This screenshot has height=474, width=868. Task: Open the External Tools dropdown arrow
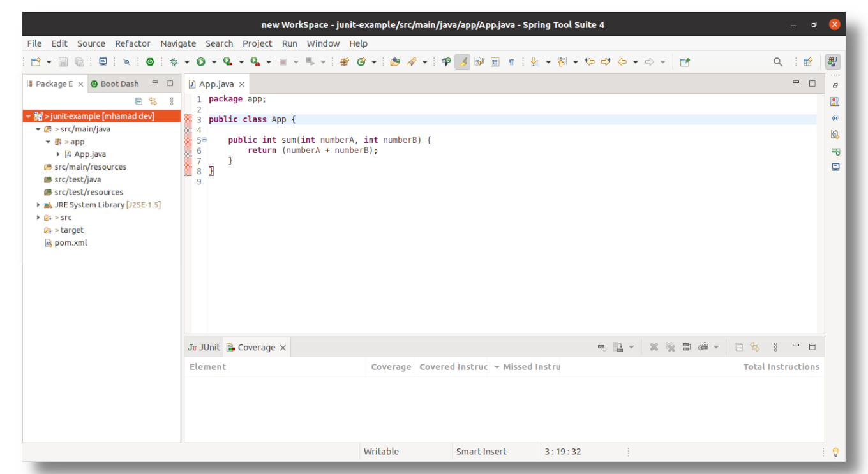pos(269,62)
